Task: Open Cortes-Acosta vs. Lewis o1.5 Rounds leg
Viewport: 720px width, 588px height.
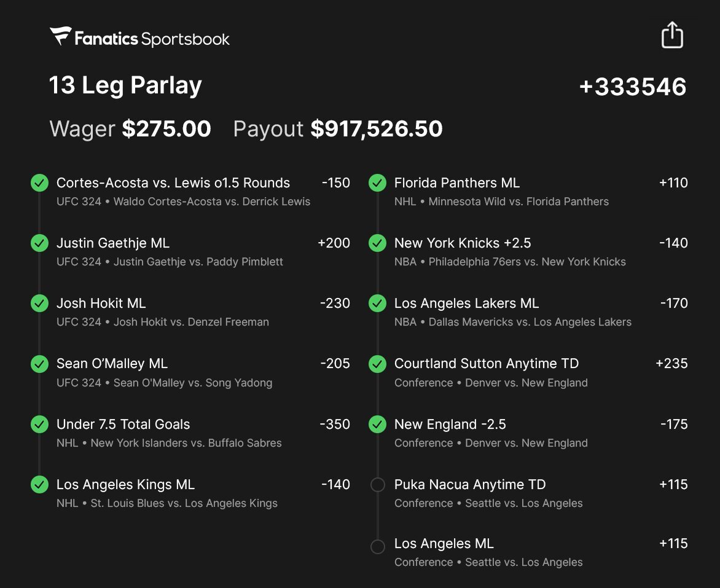Action: [x=173, y=183]
